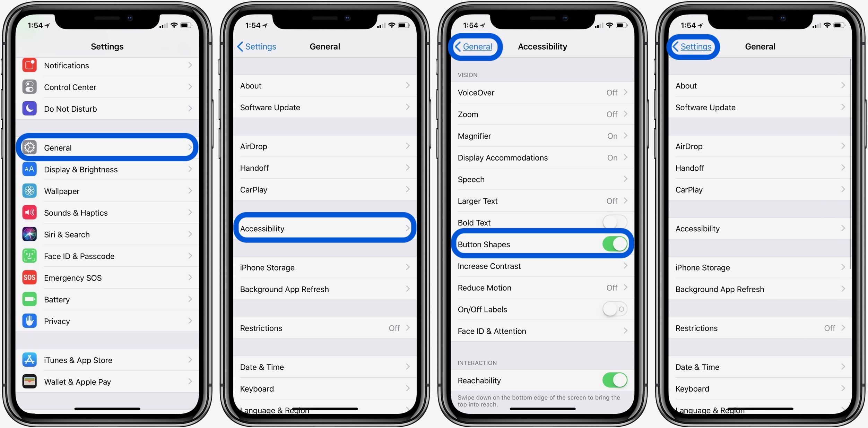Select Accessibility from General menu
Viewport: 868px width, 428px height.
[326, 228]
